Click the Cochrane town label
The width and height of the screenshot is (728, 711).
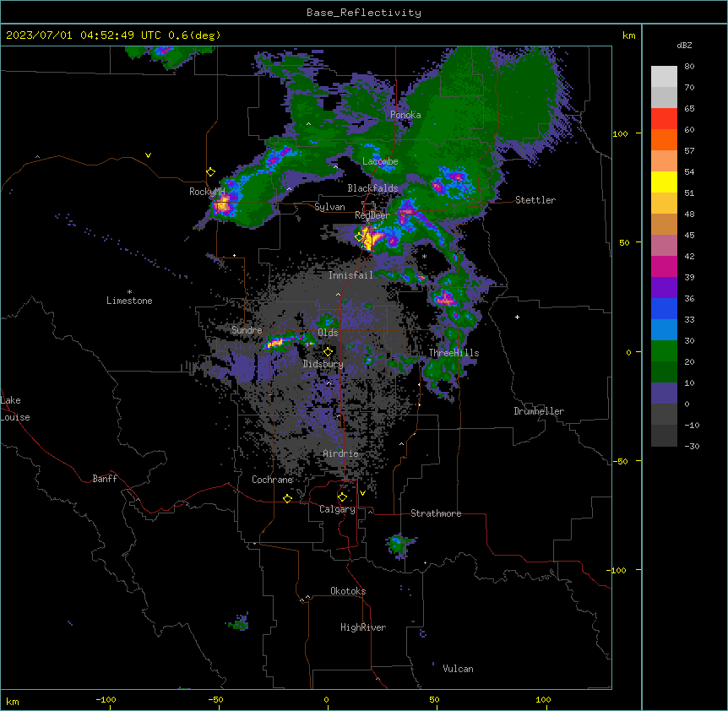(272, 480)
